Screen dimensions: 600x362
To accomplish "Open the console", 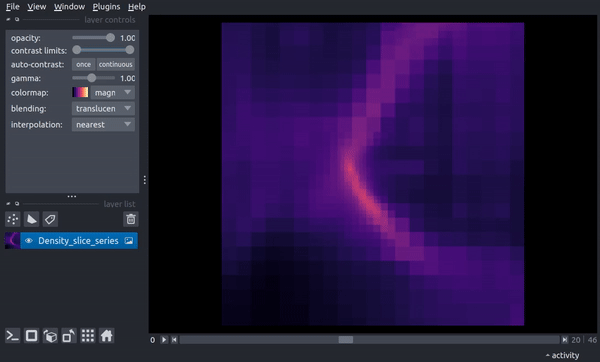I will tap(13, 336).
